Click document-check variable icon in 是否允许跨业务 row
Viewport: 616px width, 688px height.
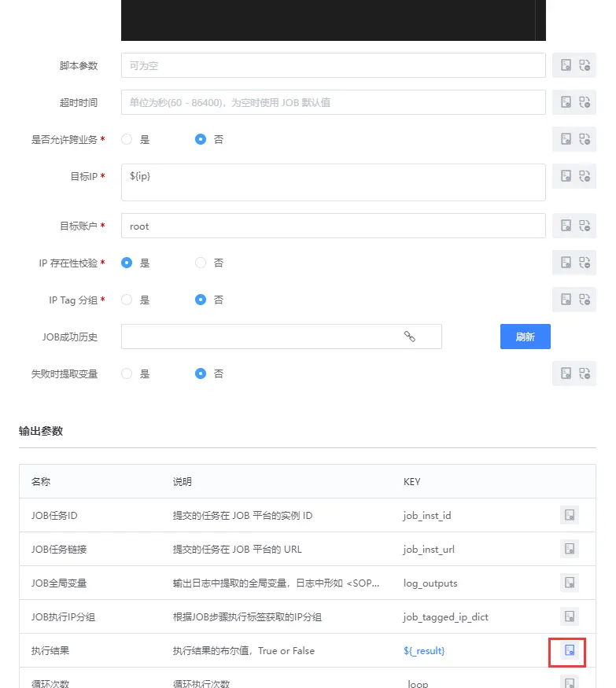pos(566,139)
